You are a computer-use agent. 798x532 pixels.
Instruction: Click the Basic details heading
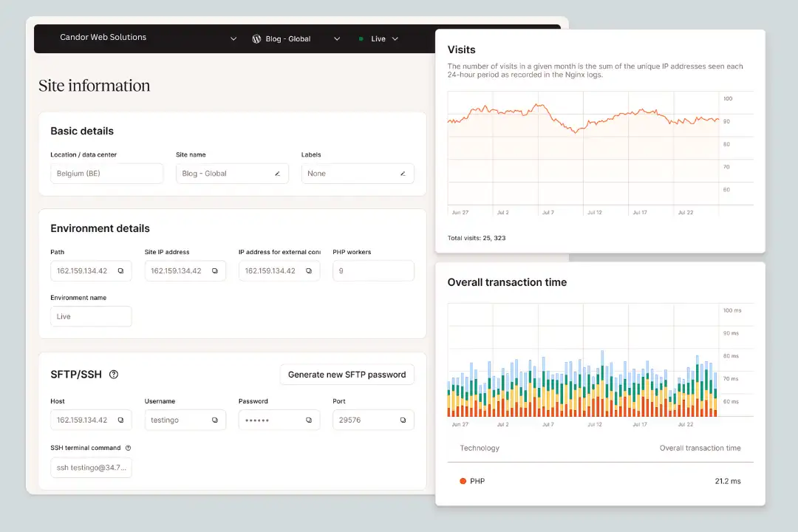(82, 132)
